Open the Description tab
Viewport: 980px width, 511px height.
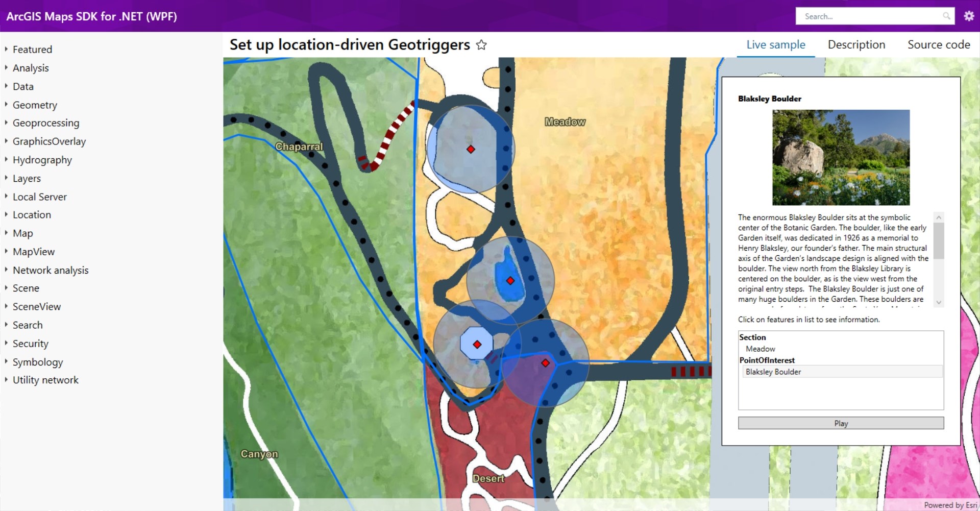coord(856,45)
